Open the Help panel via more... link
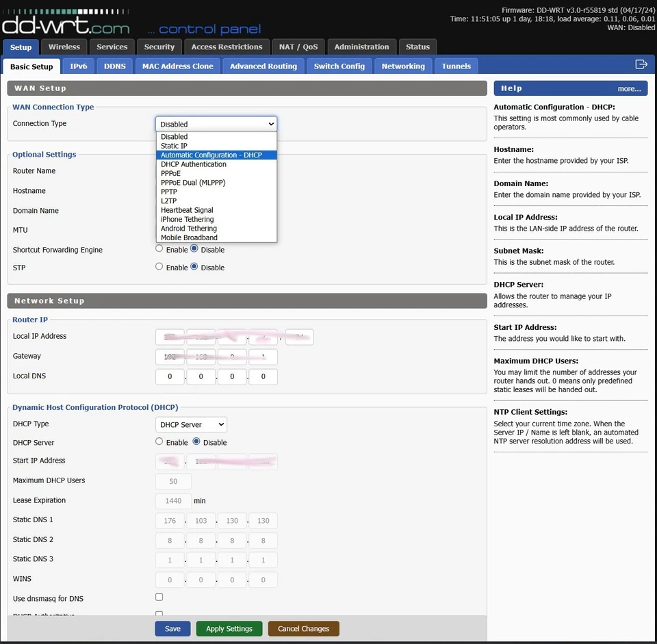Image resolution: width=657 pixels, height=644 pixels. (628, 88)
